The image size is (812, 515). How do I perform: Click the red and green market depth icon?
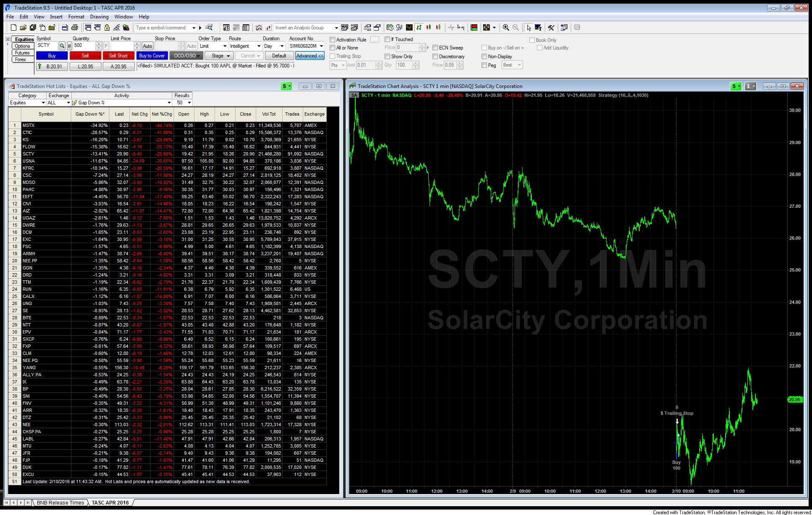[474, 28]
